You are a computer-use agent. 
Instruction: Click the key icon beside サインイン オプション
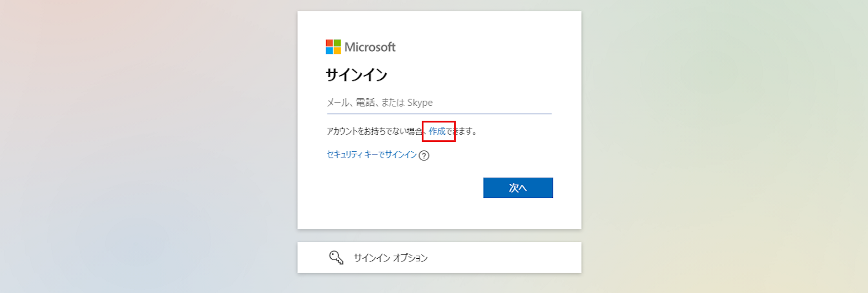pyautogui.click(x=336, y=257)
